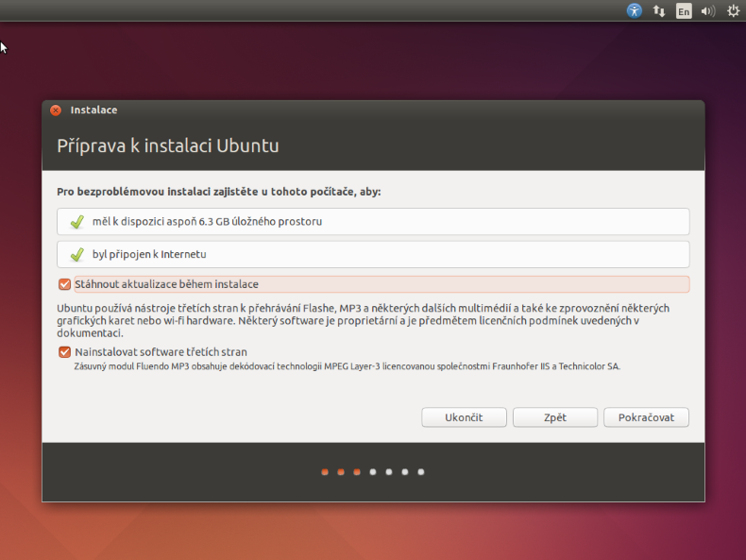Click the text 'měl k dispozici aspoň 6.3 GB úložného prostoru'
The height and width of the screenshot is (560, 746).
tap(207, 222)
